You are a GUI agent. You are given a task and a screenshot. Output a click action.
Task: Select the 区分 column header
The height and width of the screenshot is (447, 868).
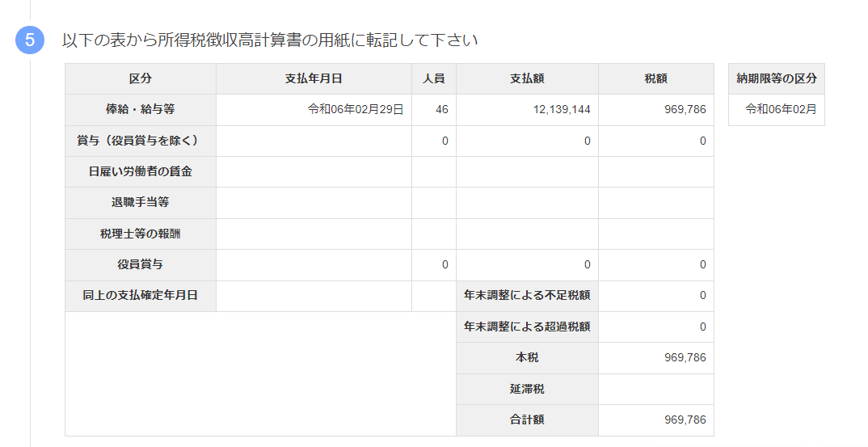coord(141,78)
